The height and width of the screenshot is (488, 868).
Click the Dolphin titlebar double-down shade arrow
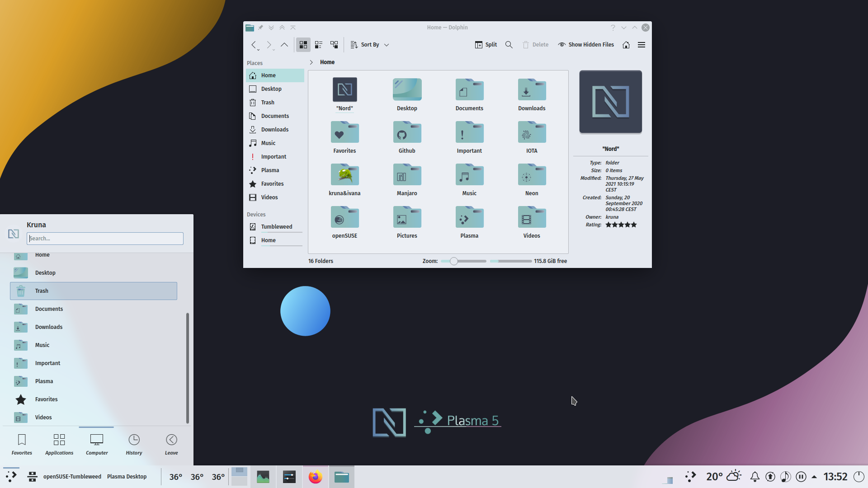271,28
